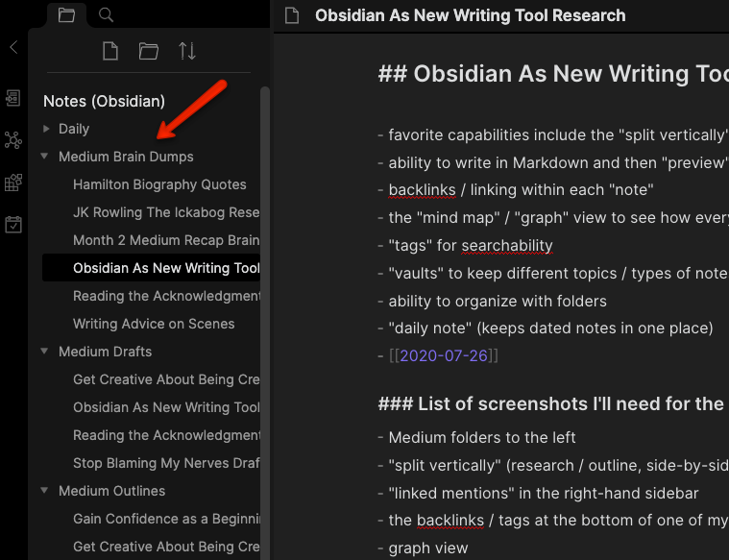This screenshot has width=729, height=560.
Task: Open Obsidian As New Writing Tool in Drafts
Action: click(x=166, y=407)
